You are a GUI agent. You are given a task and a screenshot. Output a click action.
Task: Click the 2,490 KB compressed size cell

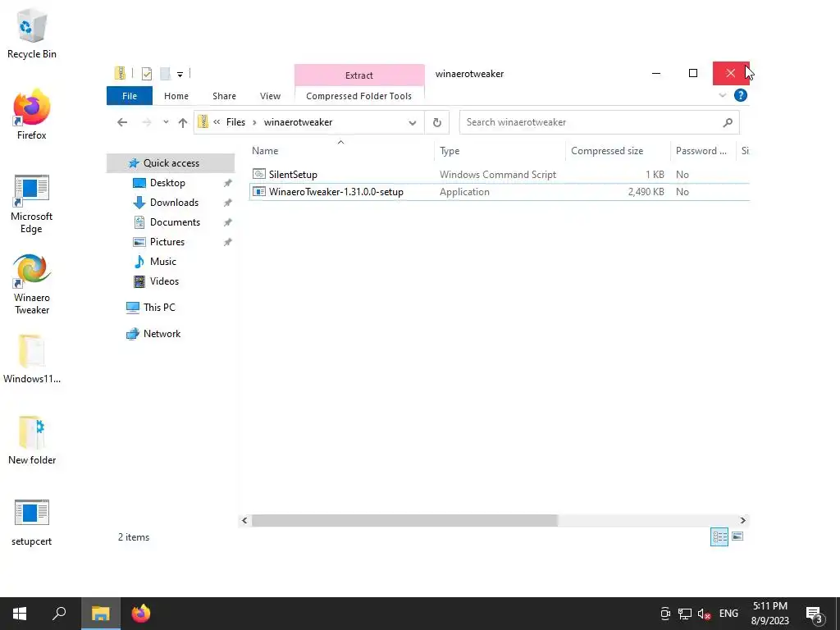click(x=646, y=192)
